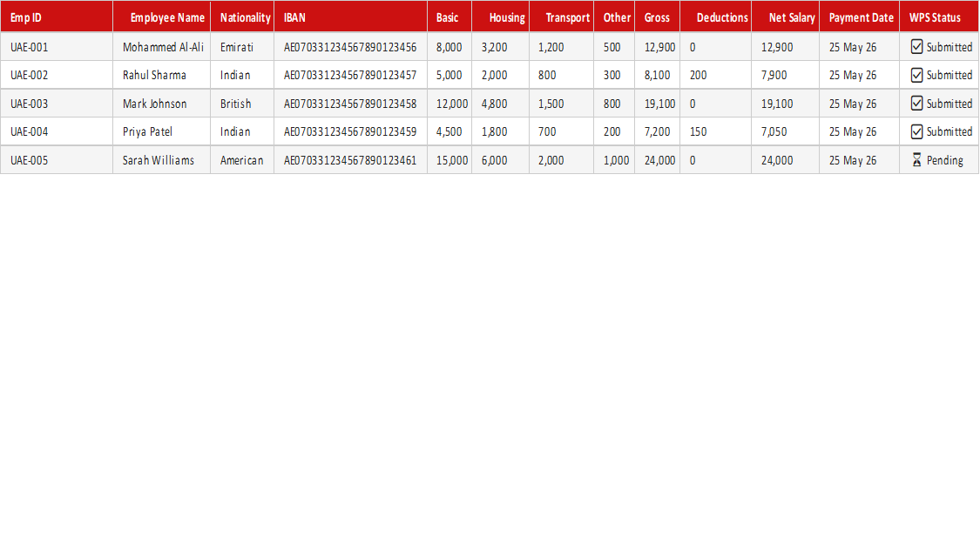Click the American nationality cell
Screen dimensions: 980x544
(242, 160)
